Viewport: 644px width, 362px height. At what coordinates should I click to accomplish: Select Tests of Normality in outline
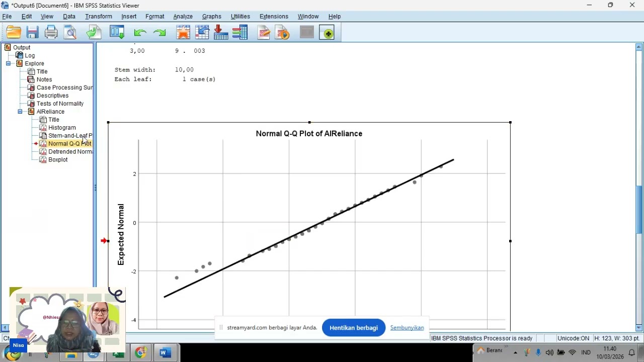click(60, 104)
